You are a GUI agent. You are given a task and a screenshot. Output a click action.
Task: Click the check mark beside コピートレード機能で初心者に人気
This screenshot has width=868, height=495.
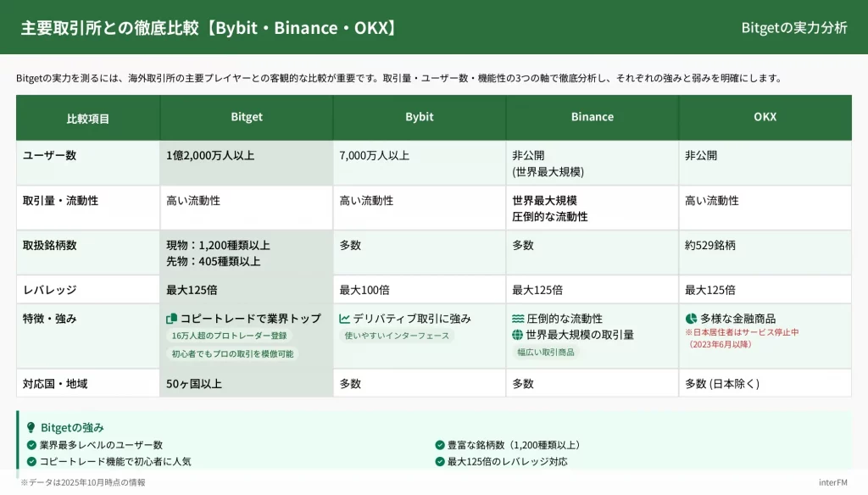tap(32, 462)
